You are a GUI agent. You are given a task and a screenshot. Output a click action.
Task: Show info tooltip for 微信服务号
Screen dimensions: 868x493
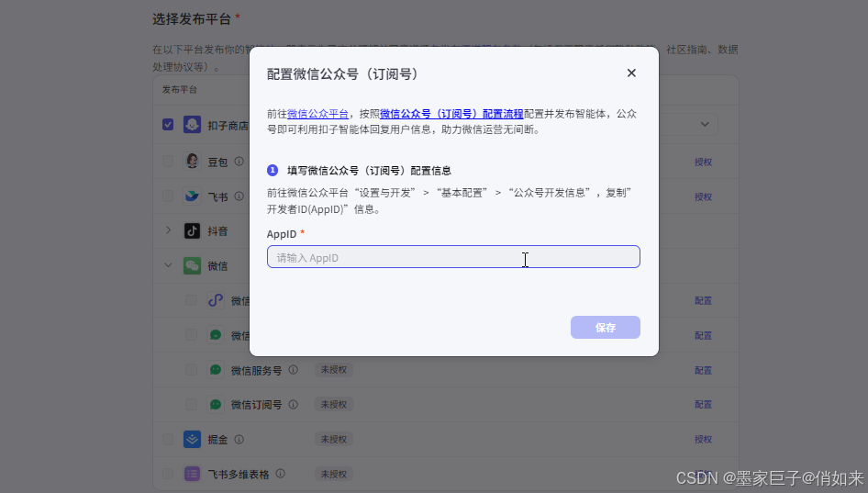coord(294,369)
